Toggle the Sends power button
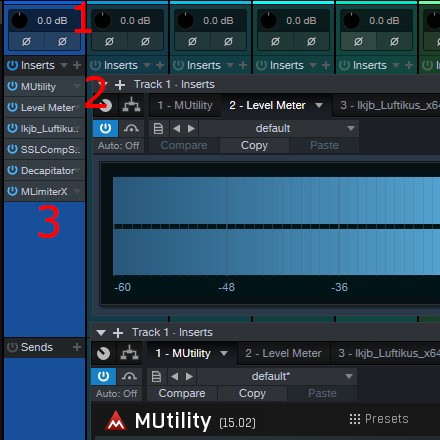This screenshot has width=440, height=440. 12,347
